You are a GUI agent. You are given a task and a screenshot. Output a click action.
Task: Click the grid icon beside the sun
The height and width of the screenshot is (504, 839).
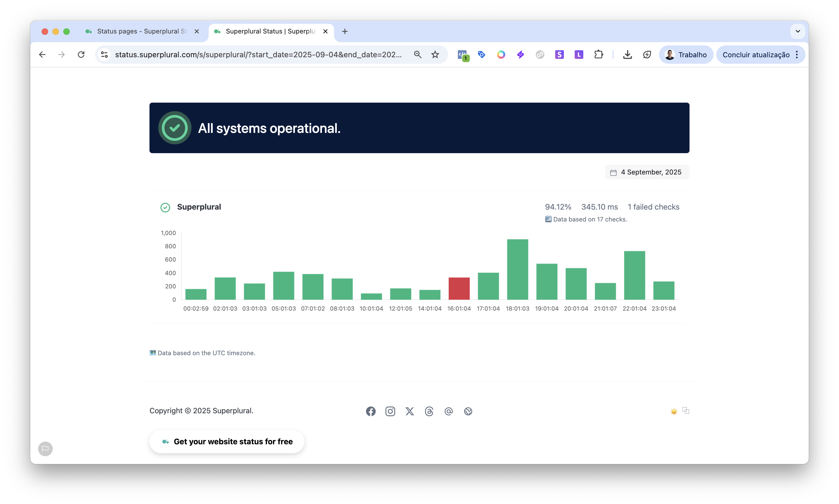(686, 410)
